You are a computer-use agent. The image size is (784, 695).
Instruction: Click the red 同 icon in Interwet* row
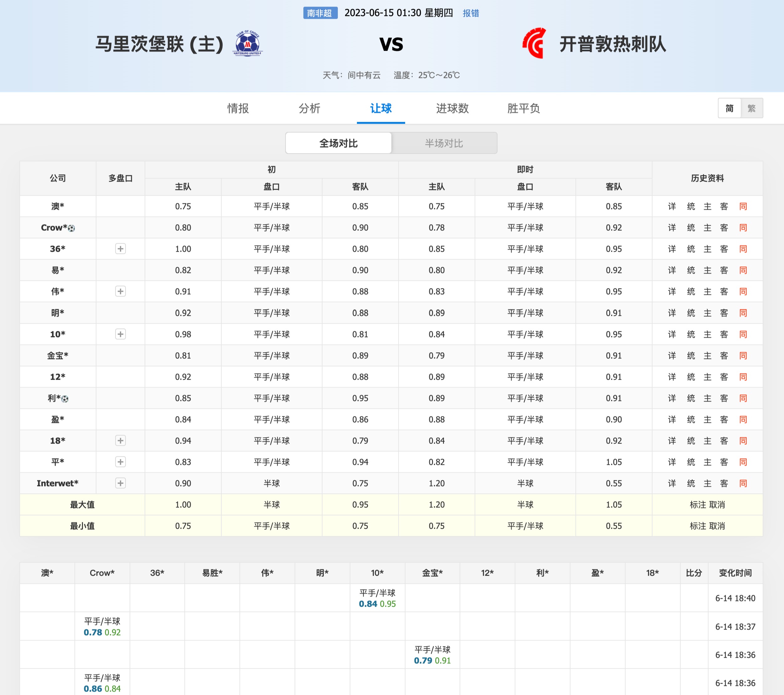pyautogui.click(x=743, y=483)
